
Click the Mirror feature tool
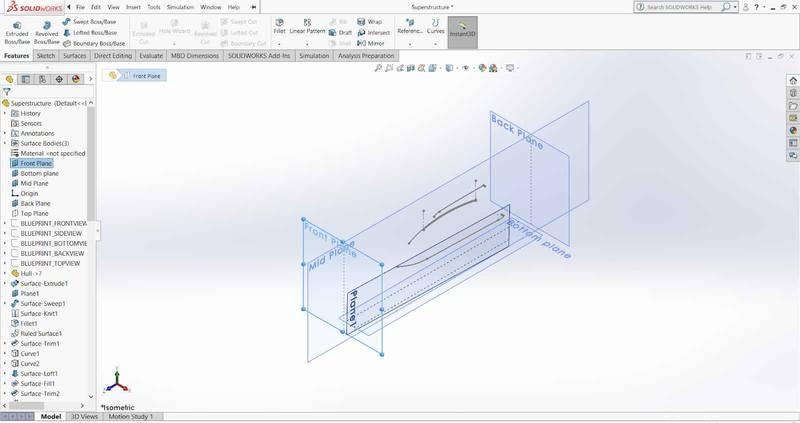click(373, 43)
